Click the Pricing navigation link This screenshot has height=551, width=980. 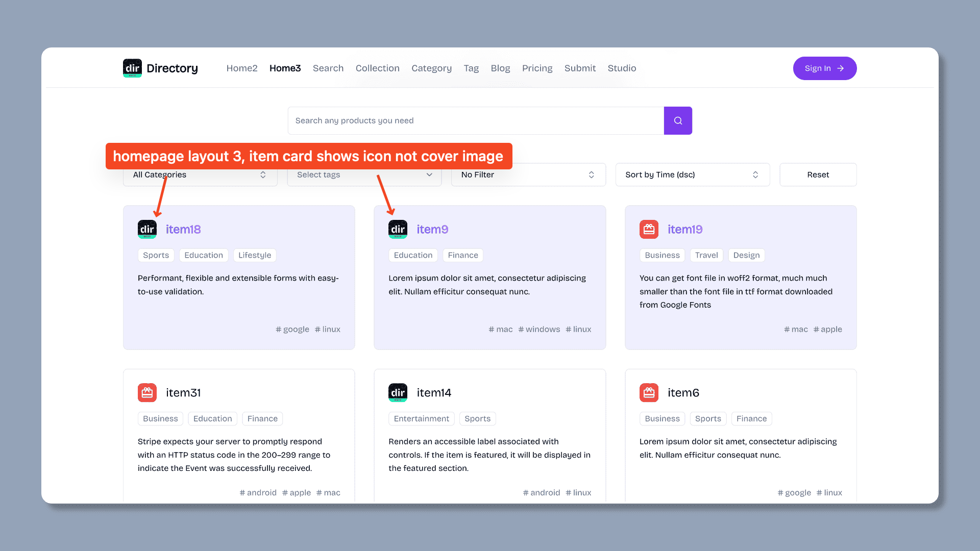tap(537, 68)
